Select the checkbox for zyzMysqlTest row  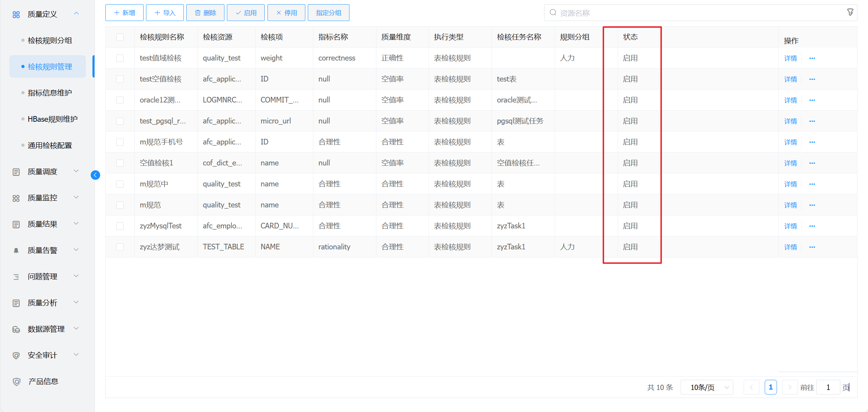click(120, 226)
